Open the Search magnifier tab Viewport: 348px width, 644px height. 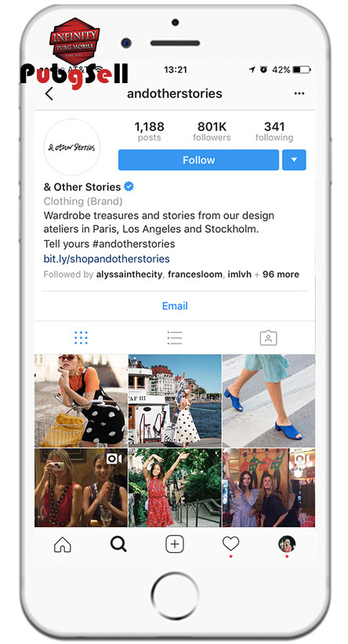click(118, 544)
